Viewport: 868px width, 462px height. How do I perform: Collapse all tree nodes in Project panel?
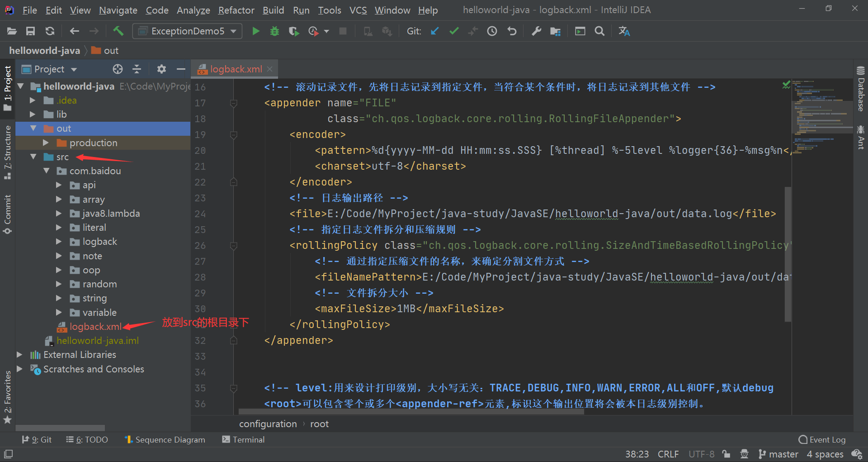137,69
